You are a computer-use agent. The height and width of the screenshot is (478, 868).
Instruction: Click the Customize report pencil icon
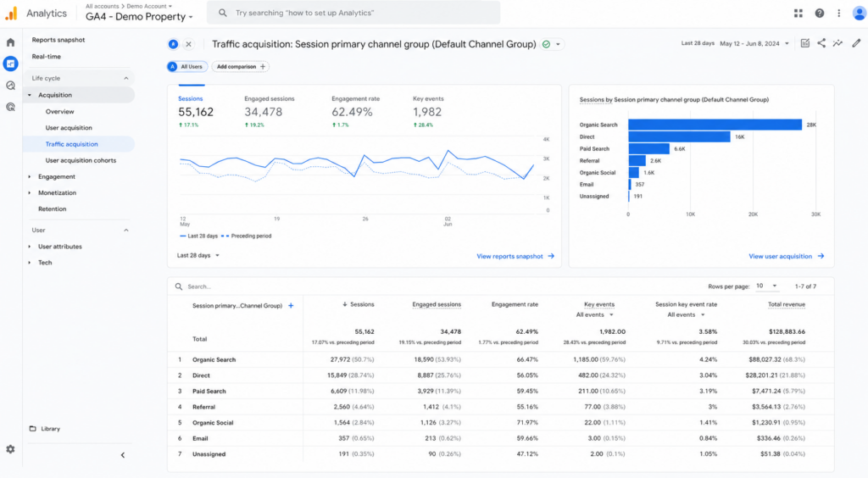[856, 43]
